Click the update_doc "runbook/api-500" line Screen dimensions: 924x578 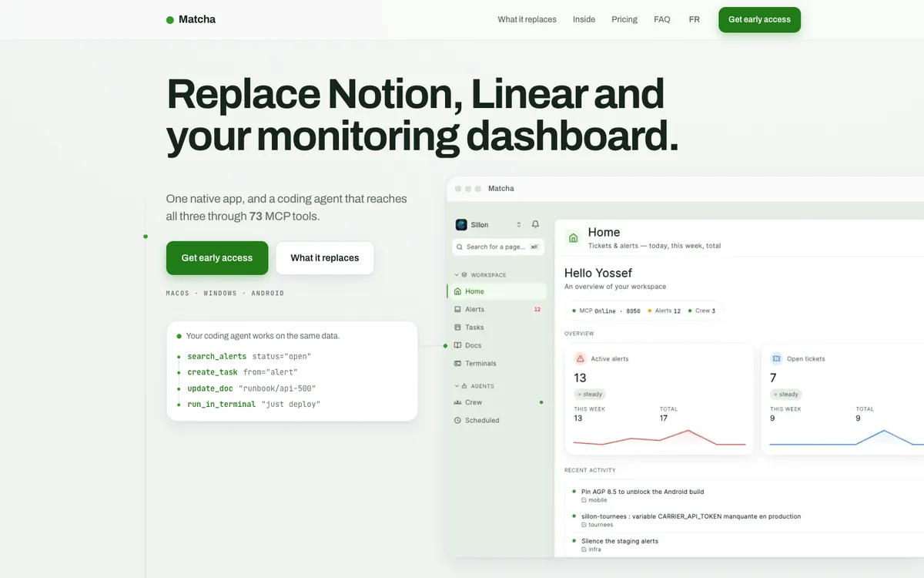(x=251, y=388)
